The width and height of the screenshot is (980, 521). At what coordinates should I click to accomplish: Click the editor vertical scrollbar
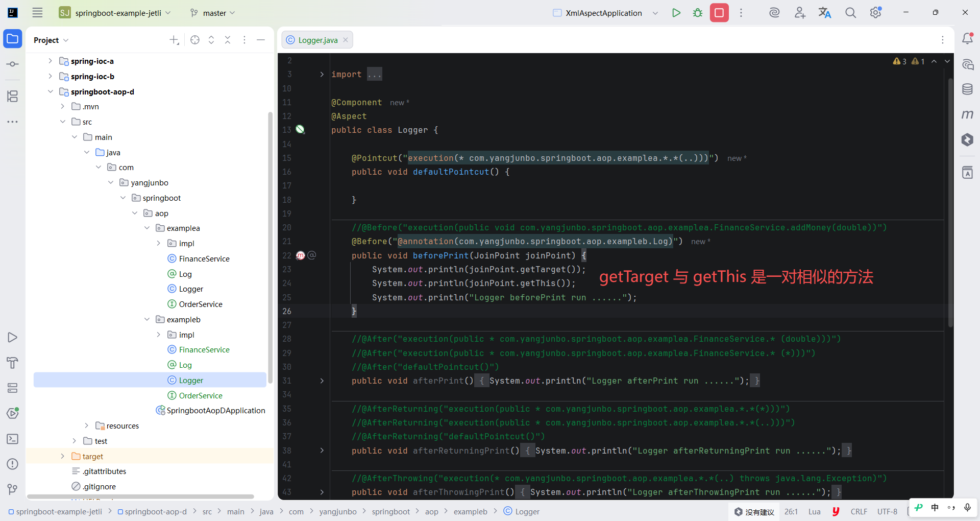(x=950, y=202)
